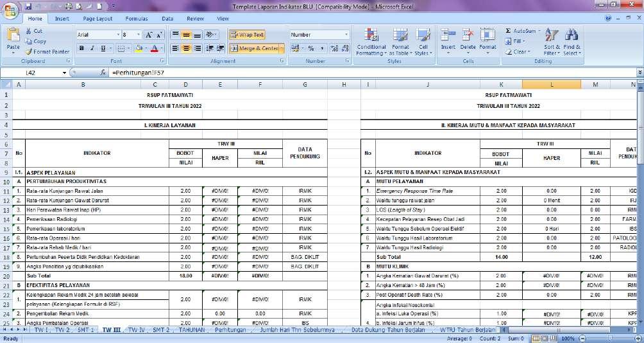Image resolution: width=644 pixels, height=343 pixels.
Task: Click the Decrease Indent icon
Action: [210, 49]
